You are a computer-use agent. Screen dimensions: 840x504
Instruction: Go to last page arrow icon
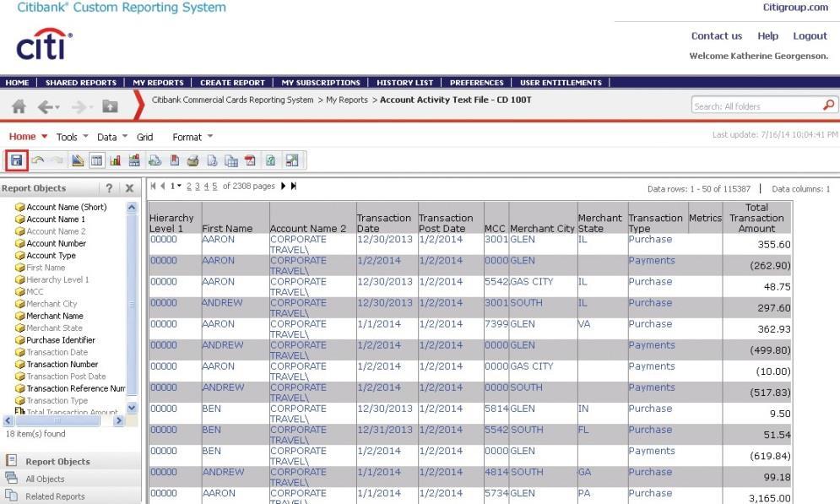point(294,186)
